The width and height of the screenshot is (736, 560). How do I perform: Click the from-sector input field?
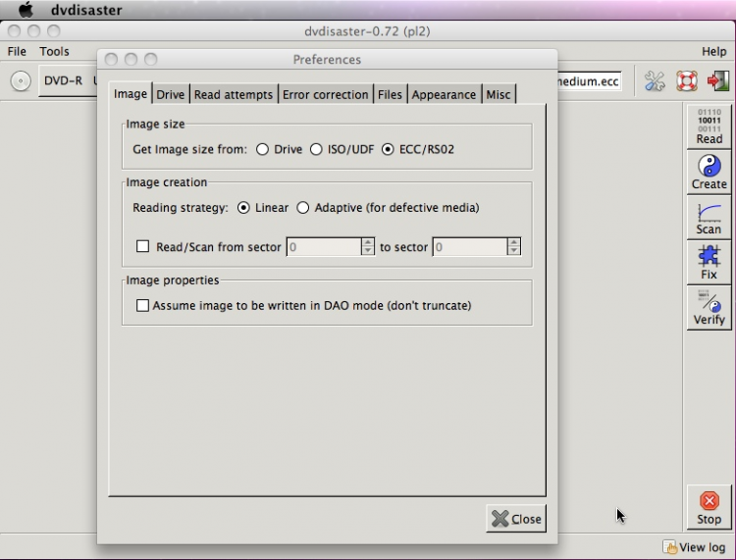324,247
